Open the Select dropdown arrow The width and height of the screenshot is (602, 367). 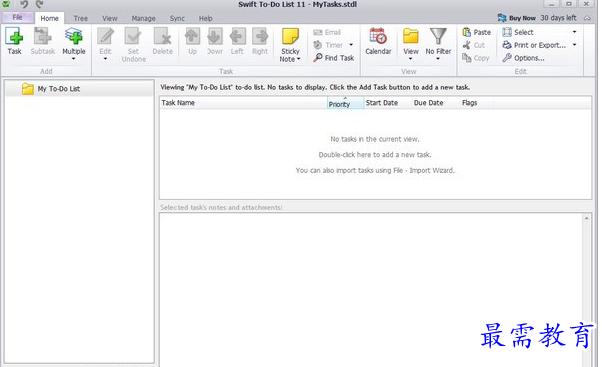(574, 32)
